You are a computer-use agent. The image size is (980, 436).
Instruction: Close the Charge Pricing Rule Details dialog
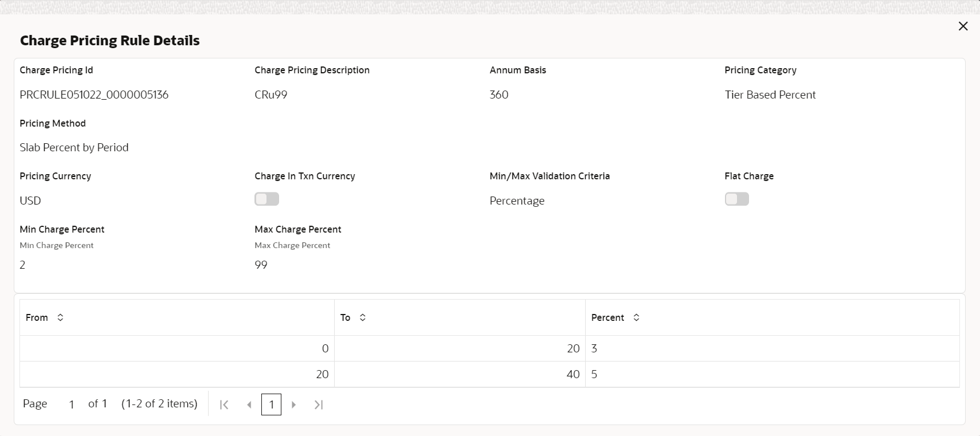click(963, 26)
